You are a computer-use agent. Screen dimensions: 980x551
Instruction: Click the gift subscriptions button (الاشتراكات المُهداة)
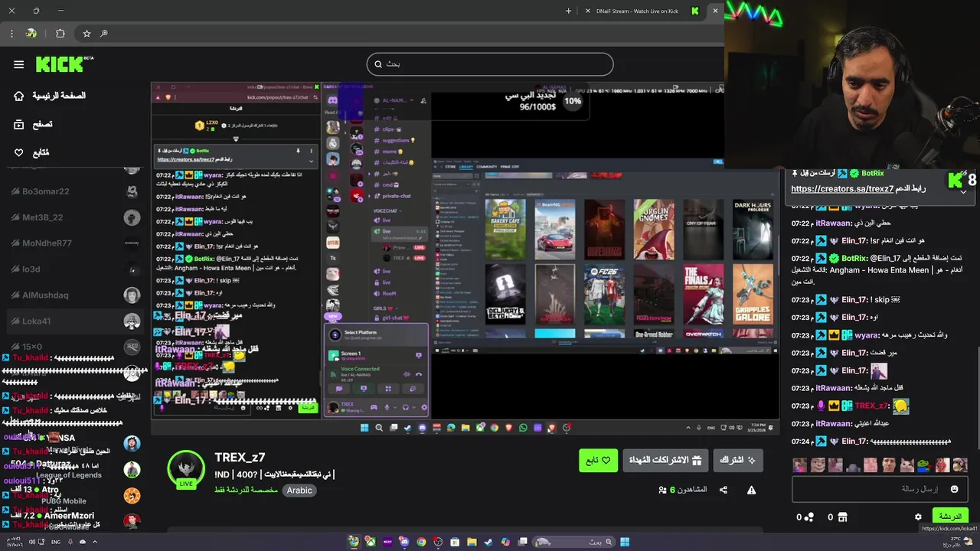coord(665,460)
